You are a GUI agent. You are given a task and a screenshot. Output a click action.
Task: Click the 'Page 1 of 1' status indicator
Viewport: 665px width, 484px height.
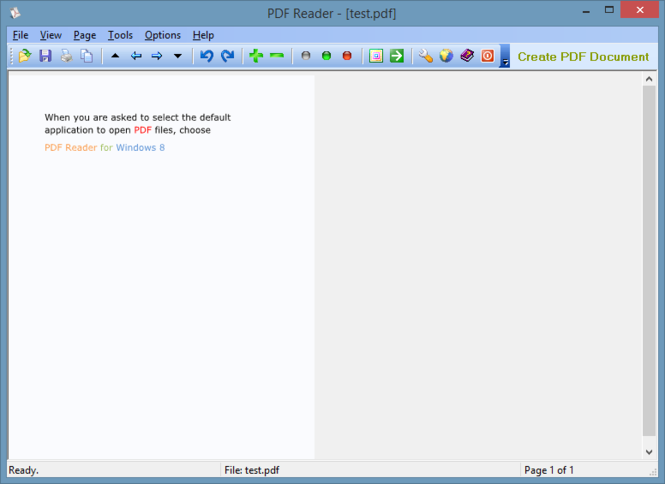click(549, 470)
